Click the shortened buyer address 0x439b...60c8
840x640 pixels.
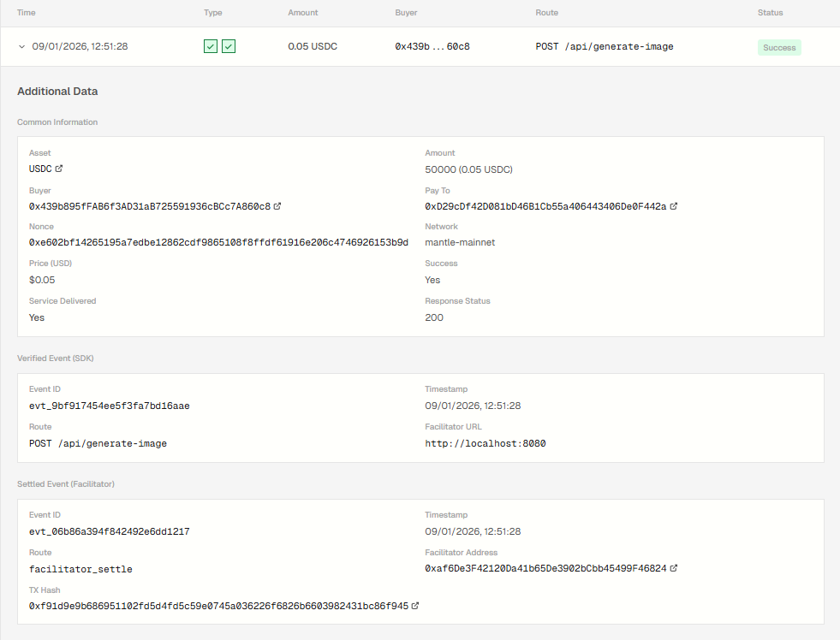pos(432,46)
